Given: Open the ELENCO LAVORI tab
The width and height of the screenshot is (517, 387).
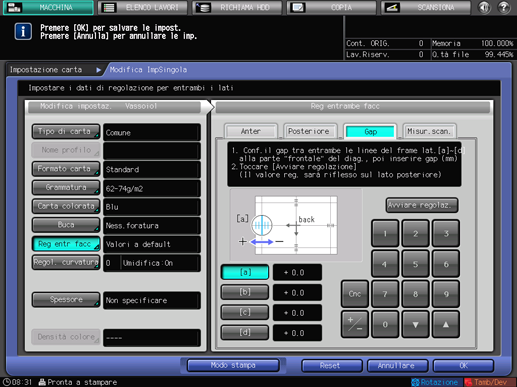Looking at the screenshot, I should point(143,8).
